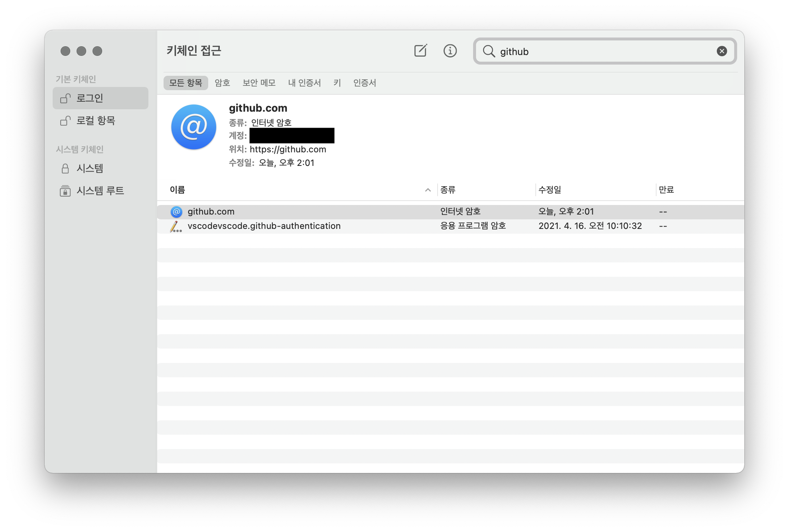This screenshot has height=532, width=789.
Task: Switch to the 모든 항목 tab
Action: pyautogui.click(x=185, y=83)
